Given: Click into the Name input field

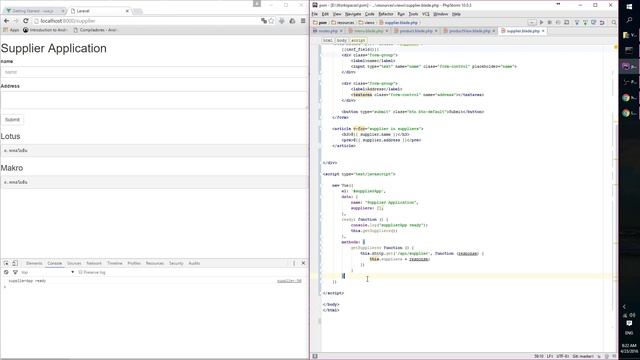Looking at the screenshot, I should [154, 72].
